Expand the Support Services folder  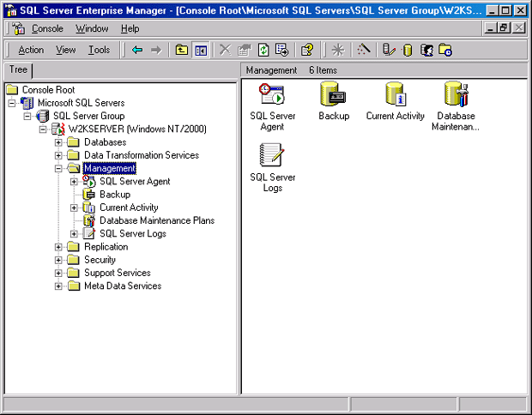(58, 274)
